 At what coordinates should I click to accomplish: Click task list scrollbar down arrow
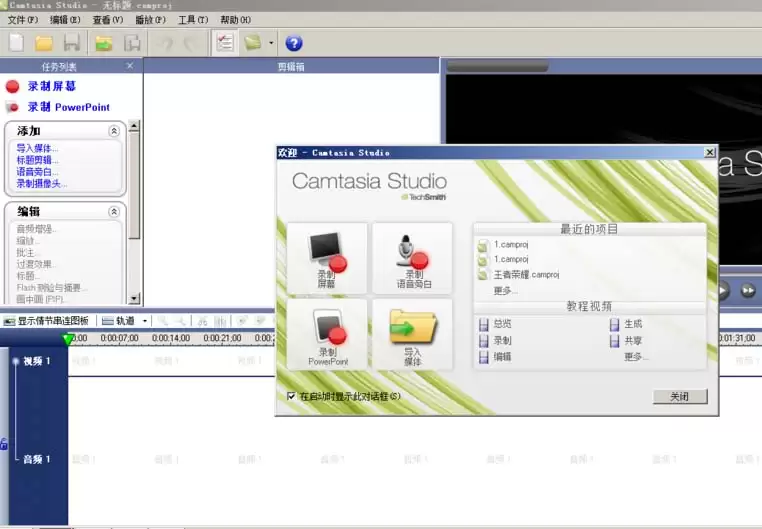(135, 298)
